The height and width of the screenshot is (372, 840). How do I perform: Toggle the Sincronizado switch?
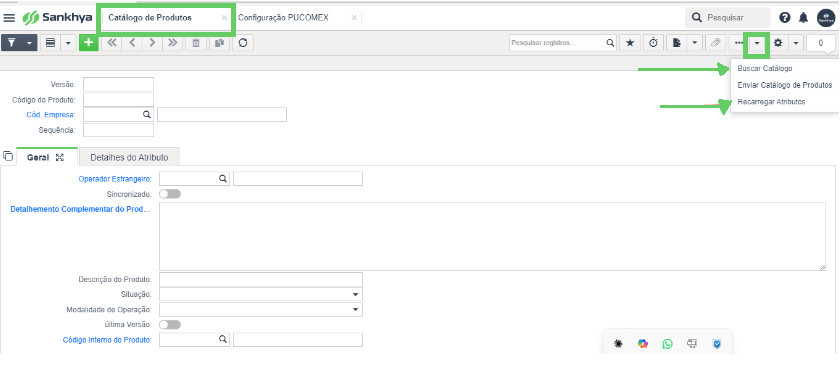point(170,194)
